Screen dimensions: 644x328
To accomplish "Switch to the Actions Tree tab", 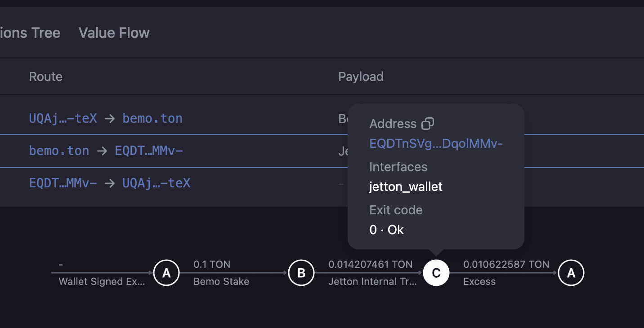I will pyautogui.click(x=30, y=33).
